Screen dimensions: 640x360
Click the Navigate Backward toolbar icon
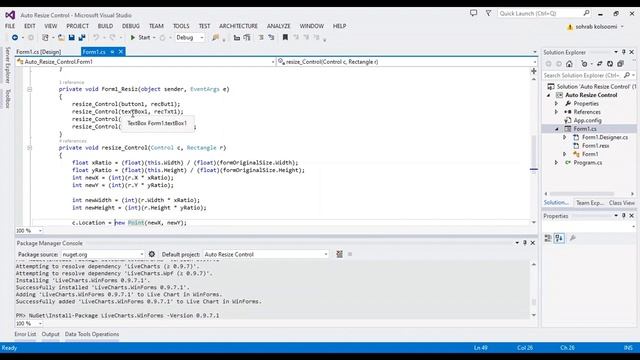pos(15,38)
